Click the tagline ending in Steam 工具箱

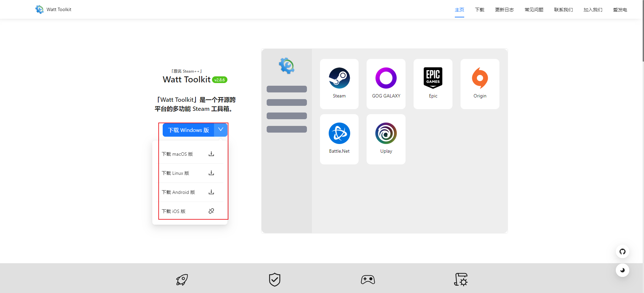[x=195, y=104]
